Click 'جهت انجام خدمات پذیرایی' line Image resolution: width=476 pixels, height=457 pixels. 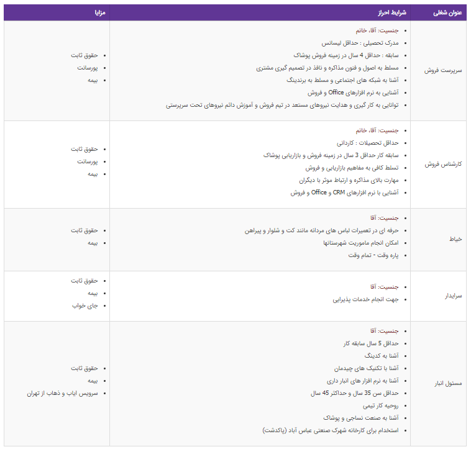click(x=365, y=300)
